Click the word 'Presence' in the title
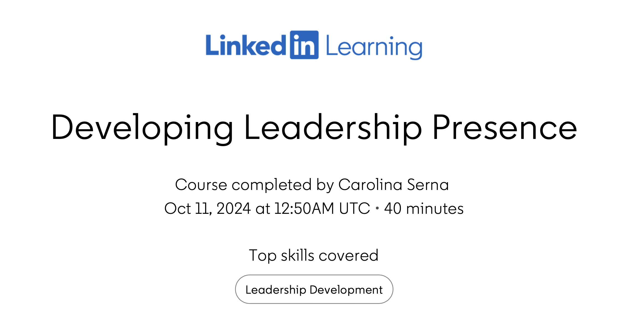This screenshot has height=325, width=644. pyautogui.click(x=505, y=127)
